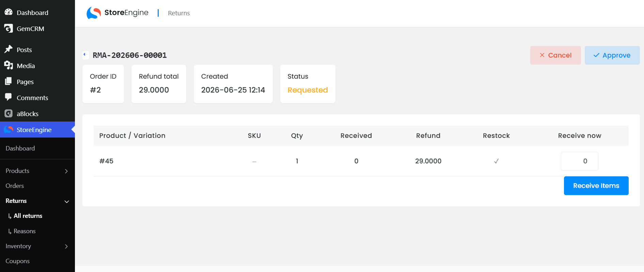Screen dimensions: 644x272
Task: Click the StoreEngine logo in header
Action: point(117,13)
